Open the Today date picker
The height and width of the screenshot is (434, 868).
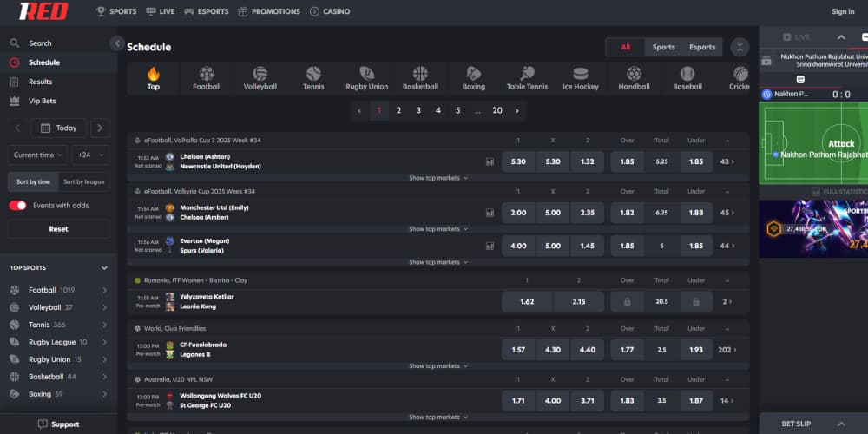pyautogui.click(x=58, y=128)
